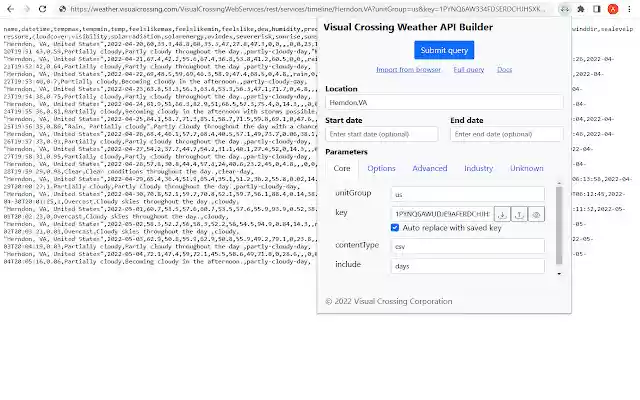This screenshot has width=640, height=400.
Task: Click the 2022-04-30 Herndon data row
Action: click(160, 198)
